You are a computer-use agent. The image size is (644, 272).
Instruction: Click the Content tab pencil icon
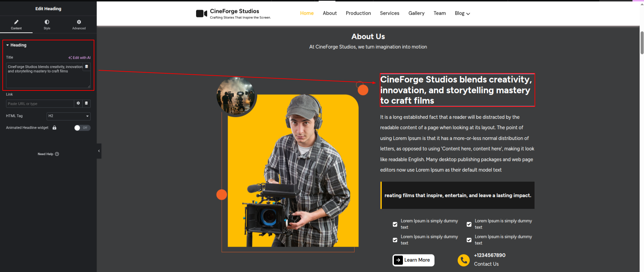tap(16, 22)
